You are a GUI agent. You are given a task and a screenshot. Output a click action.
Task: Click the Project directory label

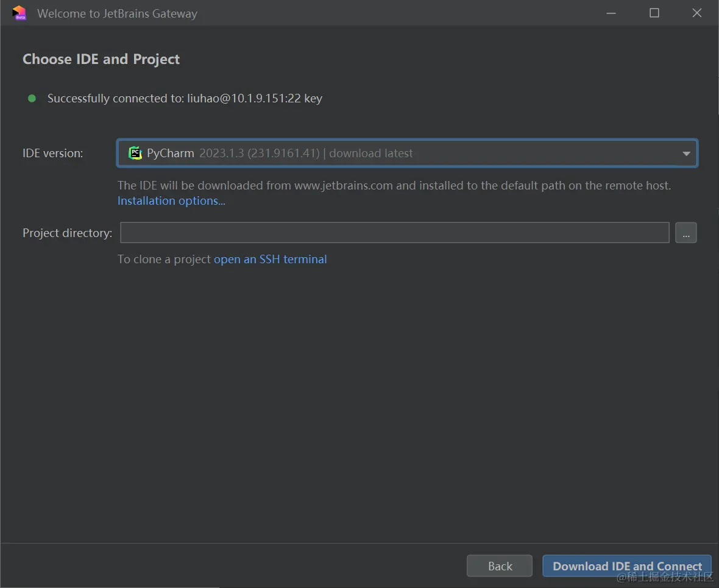[67, 233]
